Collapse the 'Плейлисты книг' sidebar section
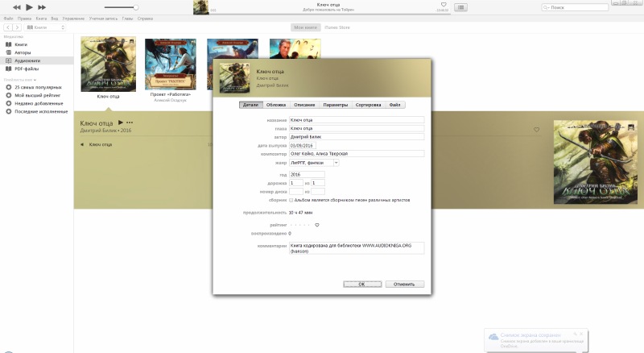 (x=35, y=80)
